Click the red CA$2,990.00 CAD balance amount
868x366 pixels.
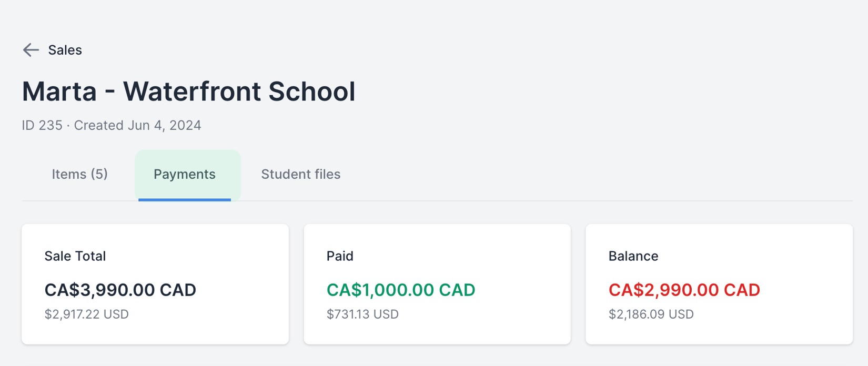click(x=684, y=289)
